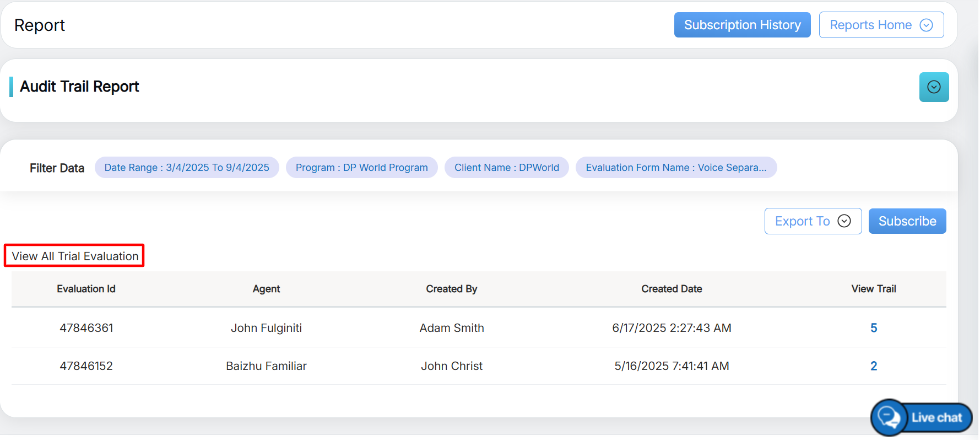Click View All Trial Evaluation link
Screen dimensions: 980x440
coord(75,256)
